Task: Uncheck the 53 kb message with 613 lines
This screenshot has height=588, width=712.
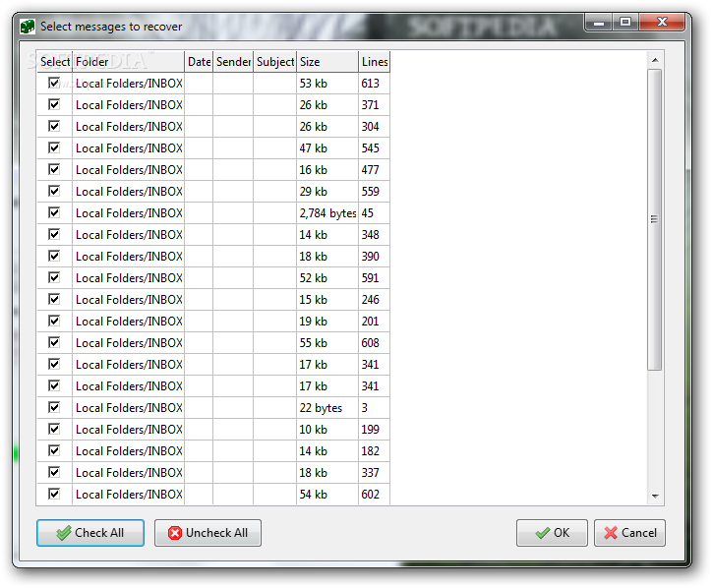Action: coord(54,83)
